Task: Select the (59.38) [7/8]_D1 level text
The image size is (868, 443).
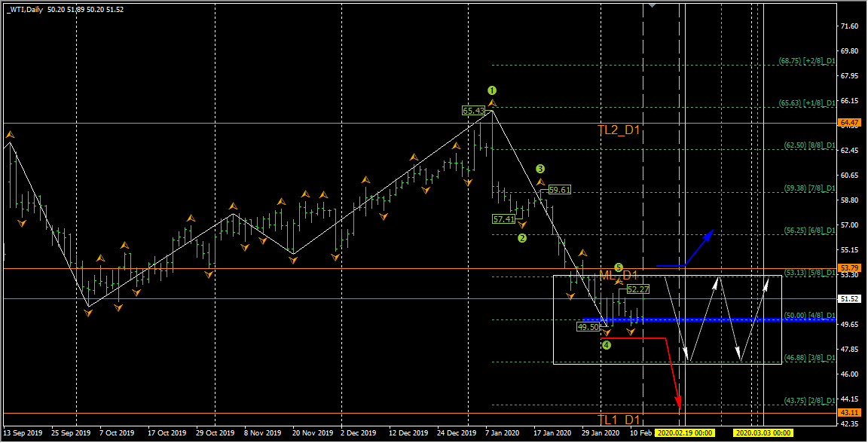Action: (x=809, y=188)
